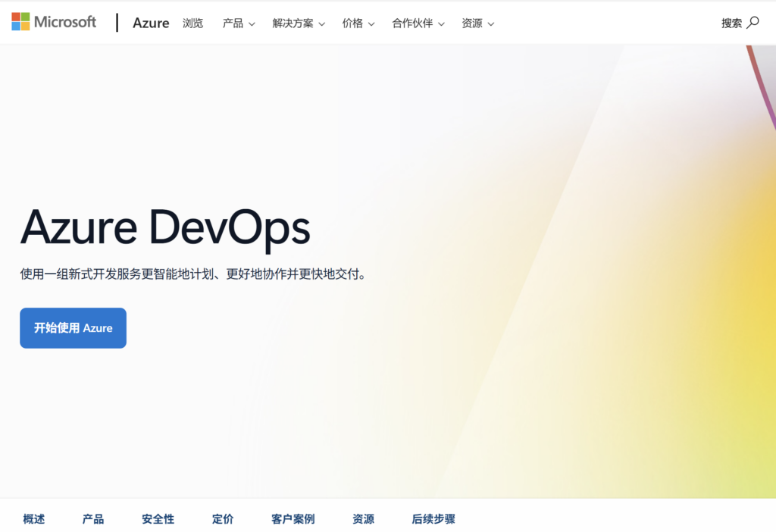The height and width of the screenshot is (532, 776).
Task: Click the Microsoft wordmark text
Action: point(65,22)
